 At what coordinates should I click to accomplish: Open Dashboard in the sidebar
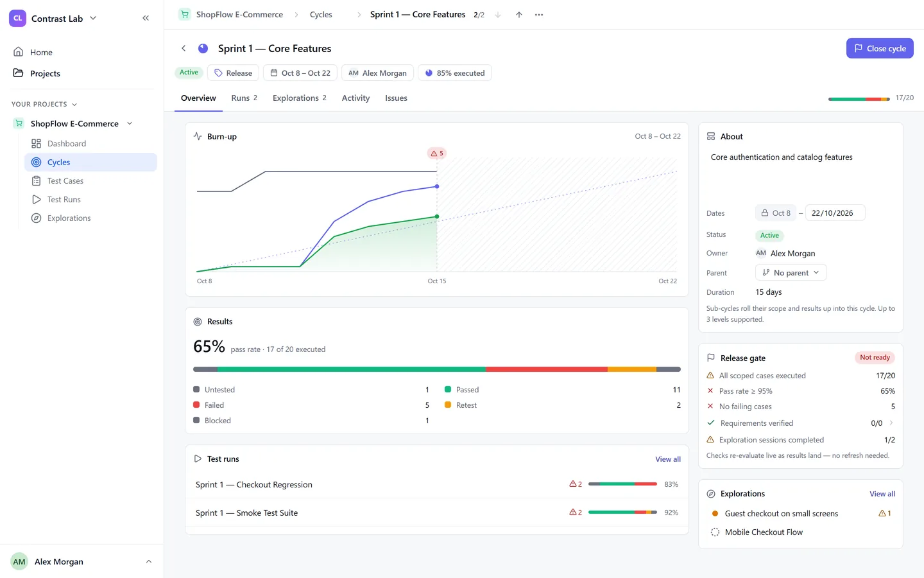90,144
